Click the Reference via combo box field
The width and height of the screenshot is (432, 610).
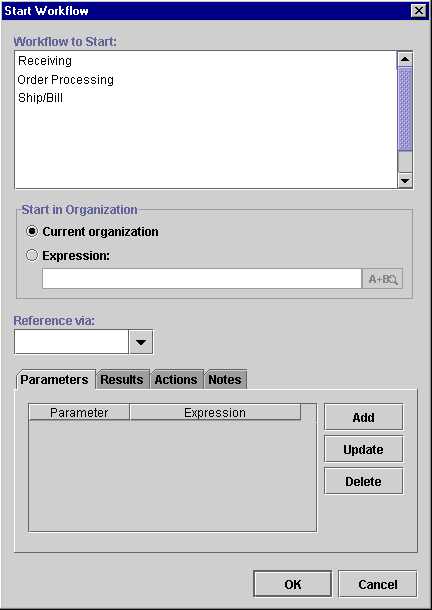(71, 342)
